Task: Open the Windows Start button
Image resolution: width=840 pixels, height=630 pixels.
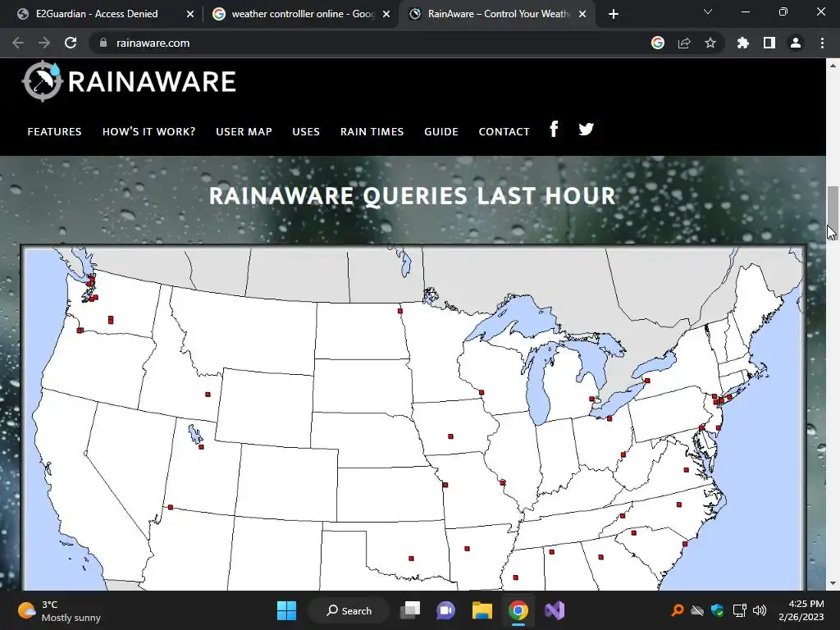Action: [x=286, y=610]
